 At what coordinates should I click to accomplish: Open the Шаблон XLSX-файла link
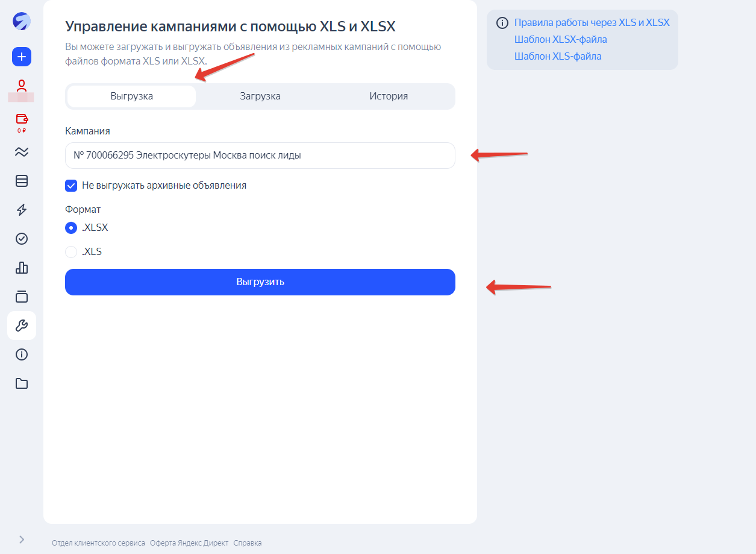click(x=561, y=40)
